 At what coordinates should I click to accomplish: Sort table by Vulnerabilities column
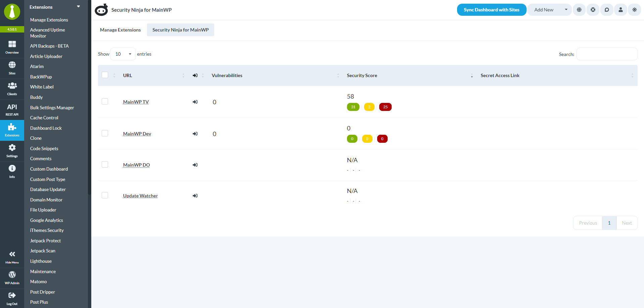(276, 75)
